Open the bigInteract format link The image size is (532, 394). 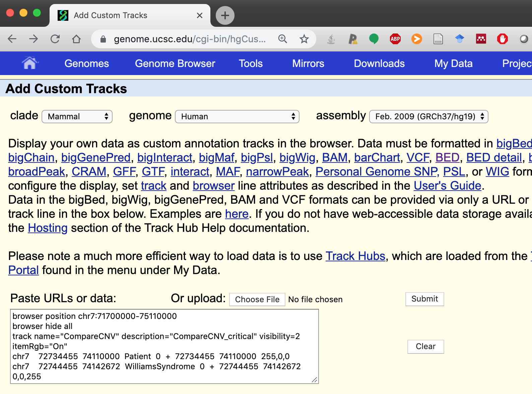(x=165, y=157)
